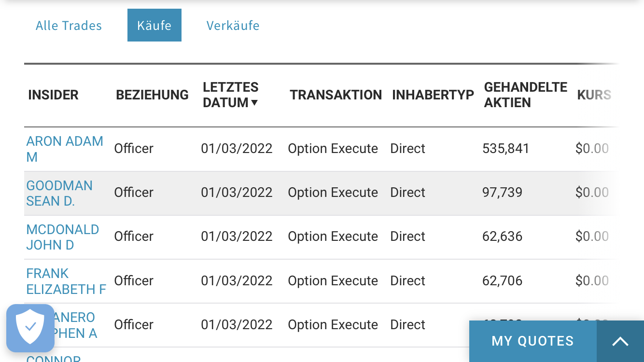
Task: Sort the table by INSIDER column
Action: [x=53, y=95]
